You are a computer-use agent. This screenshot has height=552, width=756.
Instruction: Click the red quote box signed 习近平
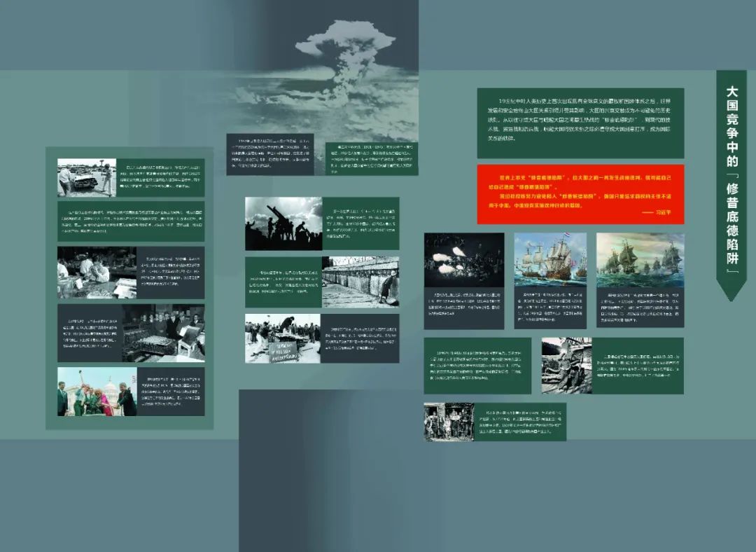pyautogui.click(x=580, y=195)
